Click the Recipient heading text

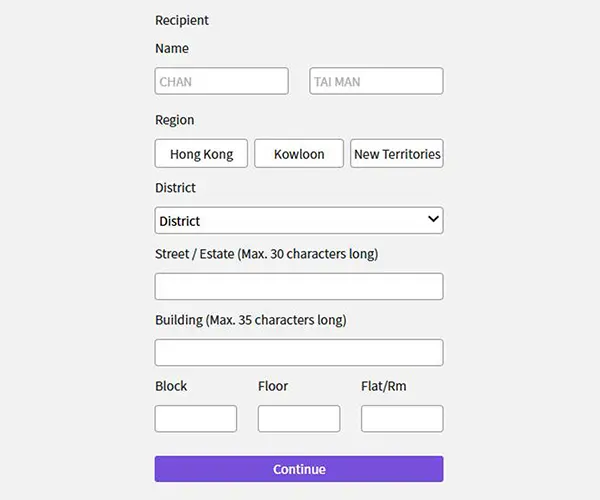click(x=182, y=20)
